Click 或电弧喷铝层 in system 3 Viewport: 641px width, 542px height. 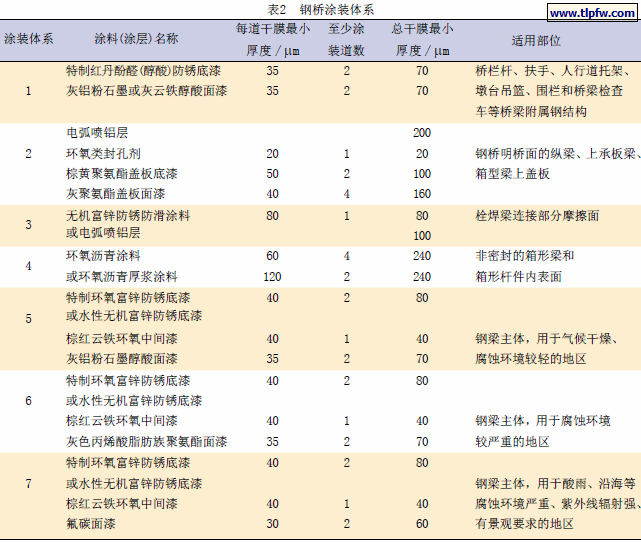point(103,233)
